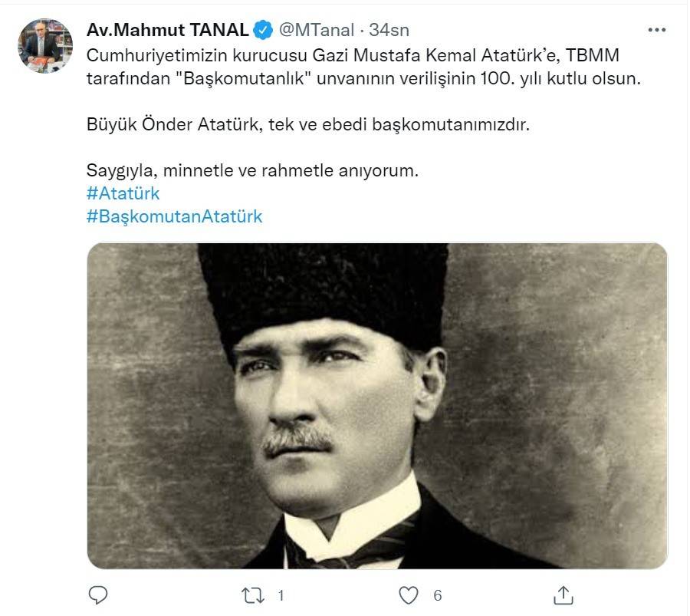Open the reply speech bubble icon
Viewport: 690px width, 616px height.
point(97,595)
